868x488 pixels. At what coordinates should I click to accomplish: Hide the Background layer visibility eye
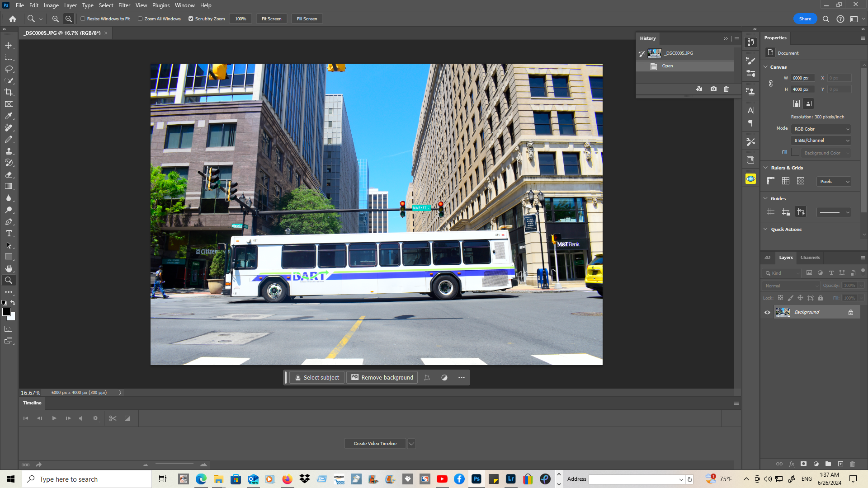[767, 312]
